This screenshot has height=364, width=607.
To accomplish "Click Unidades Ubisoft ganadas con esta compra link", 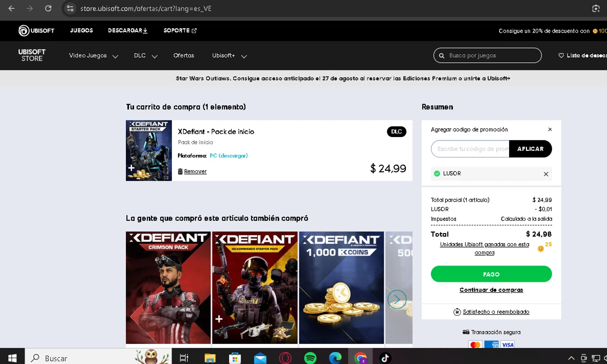I will 484,248.
